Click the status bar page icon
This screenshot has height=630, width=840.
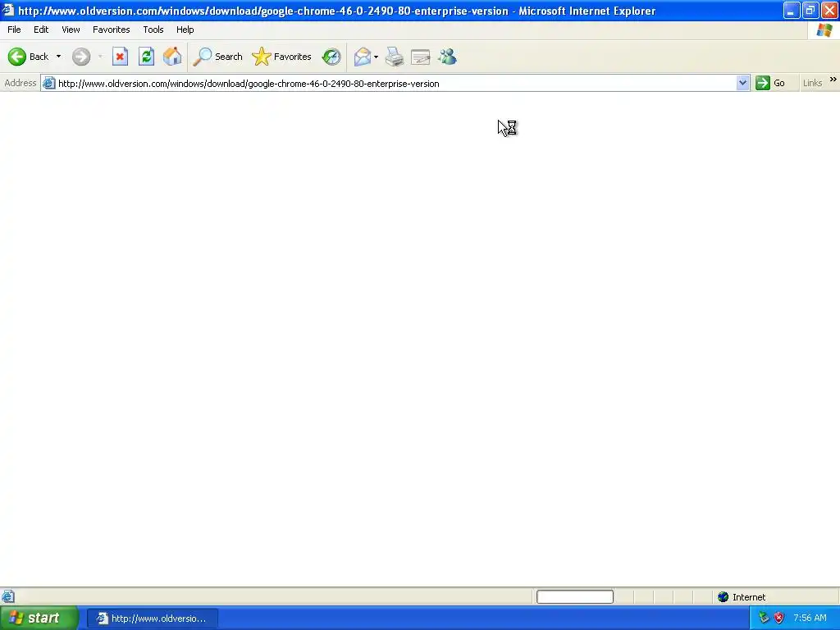[8, 596]
